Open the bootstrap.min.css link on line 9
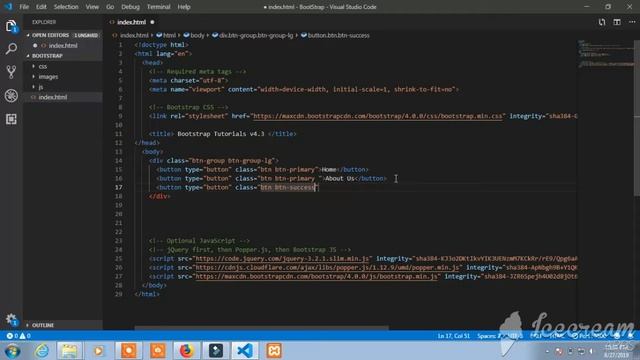The image size is (640, 360). click(378, 116)
